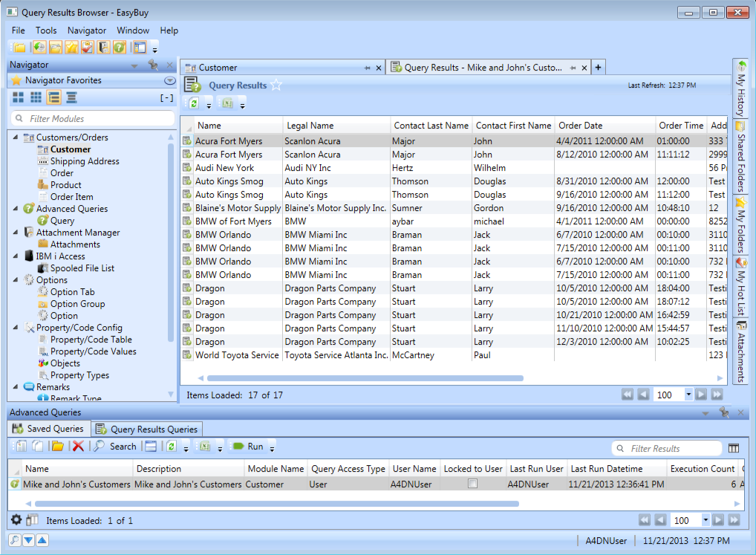The width and height of the screenshot is (756, 555).
Task: Open results page size 100 dropdown
Action: [x=688, y=395]
